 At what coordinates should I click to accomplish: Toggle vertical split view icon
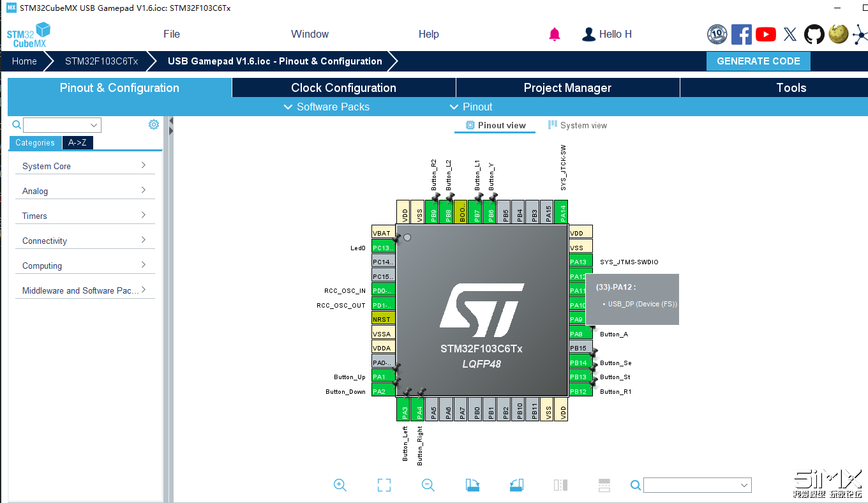click(560, 485)
